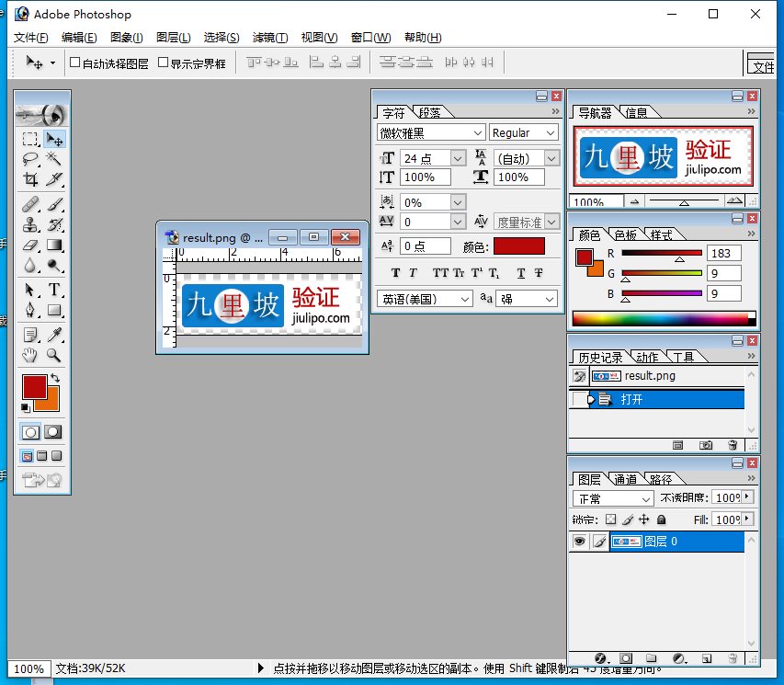784x685 pixels.
Task: Select the Eraser tool
Action: (x=28, y=243)
